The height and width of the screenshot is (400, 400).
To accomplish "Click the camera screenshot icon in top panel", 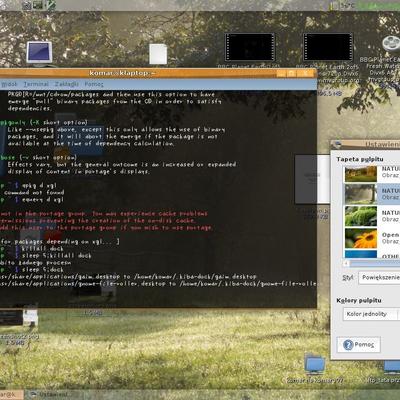I will click(27, 5).
